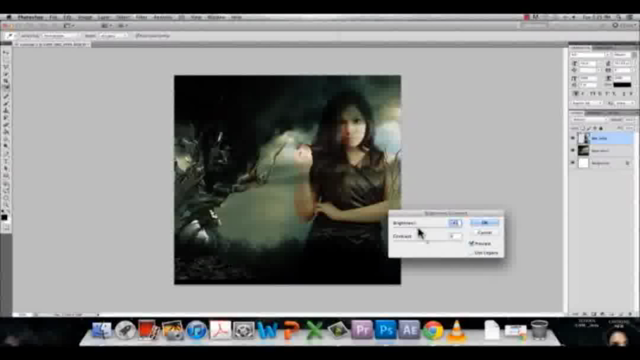
Task: Open the Window menu
Action: (216, 17)
